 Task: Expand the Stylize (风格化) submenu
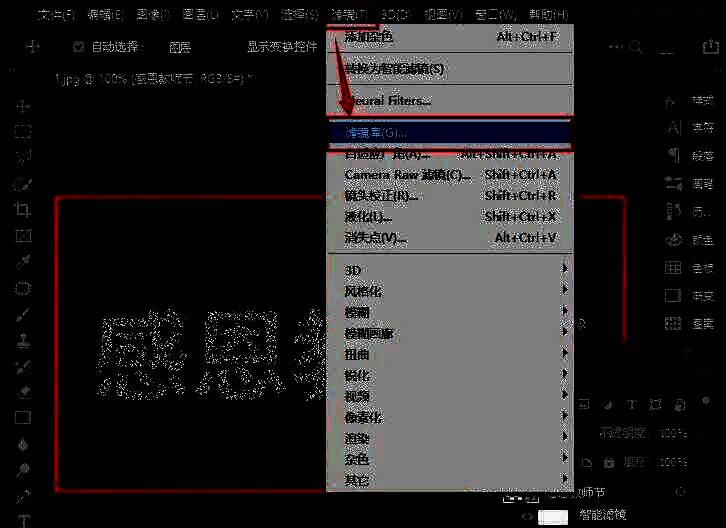(x=450, y=291)
